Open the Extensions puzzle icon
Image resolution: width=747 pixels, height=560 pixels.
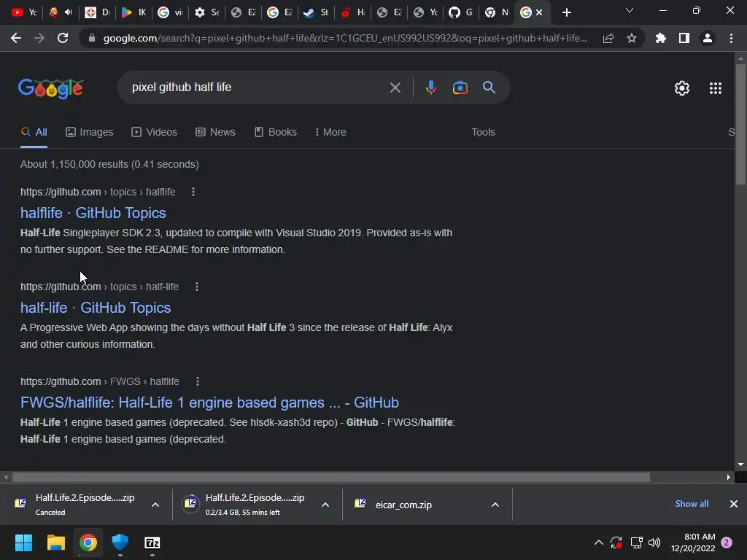(x=661, y=38)
